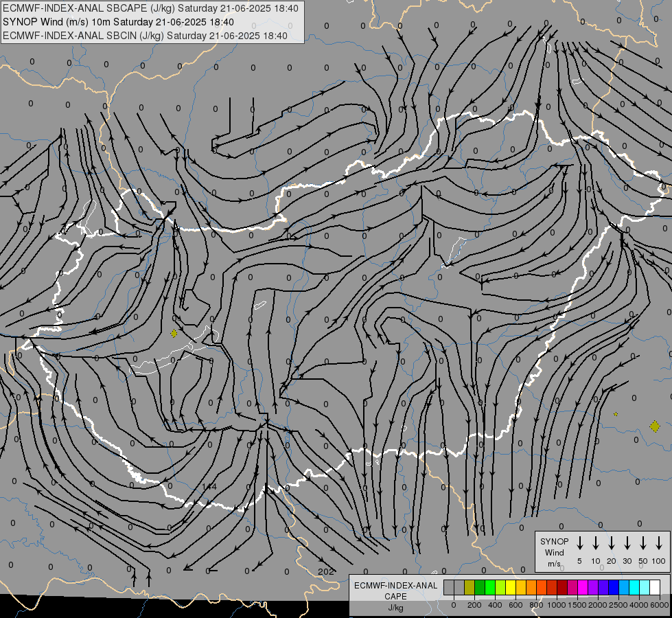Image resolution: width=672 pixels, height=618 pixels.
Task: Click the wind legend arrow above 10
Action: coord(596,543)
